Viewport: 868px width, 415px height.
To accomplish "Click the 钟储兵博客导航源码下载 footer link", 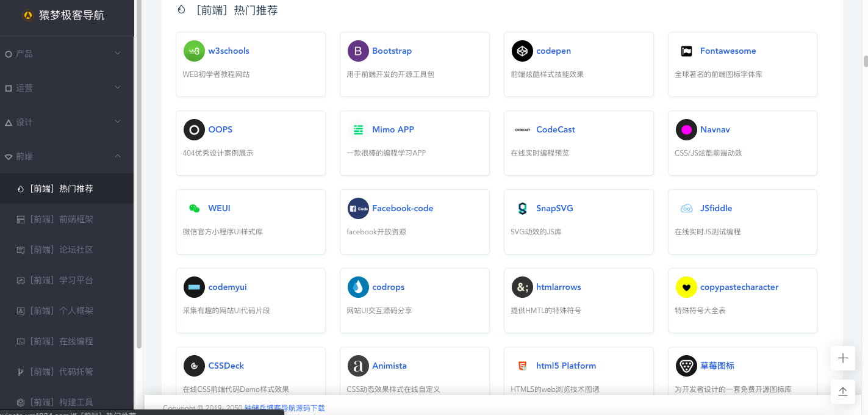I will (x=285, y=408).
